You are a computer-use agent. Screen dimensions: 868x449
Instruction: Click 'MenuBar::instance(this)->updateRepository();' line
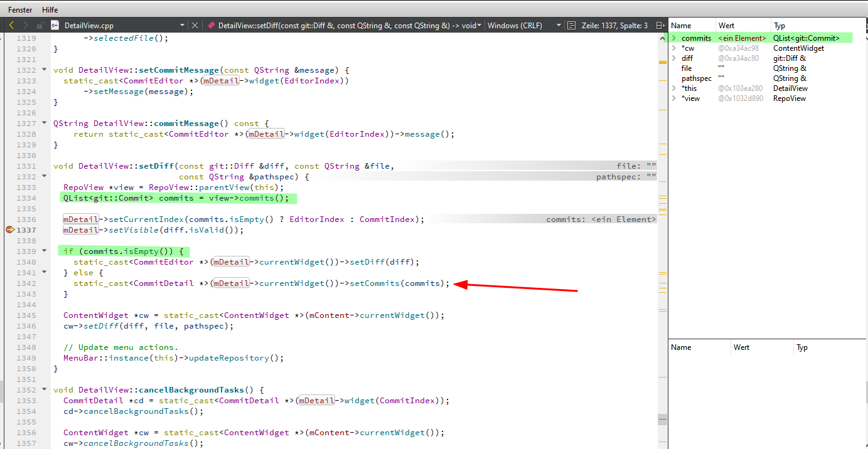pyautogui.click(x=174, y=358)
